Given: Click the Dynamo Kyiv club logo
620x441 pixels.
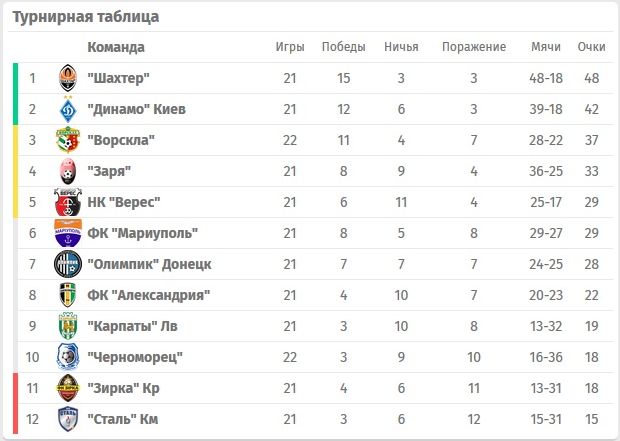Looking at the screenshot, I should click(x=68, y=109).
